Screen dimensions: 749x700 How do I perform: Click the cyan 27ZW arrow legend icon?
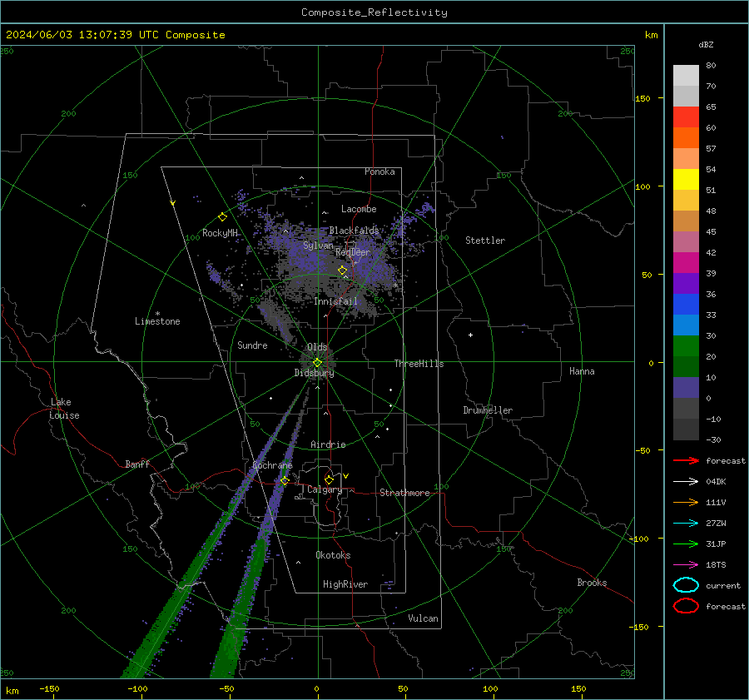[686, 524]
